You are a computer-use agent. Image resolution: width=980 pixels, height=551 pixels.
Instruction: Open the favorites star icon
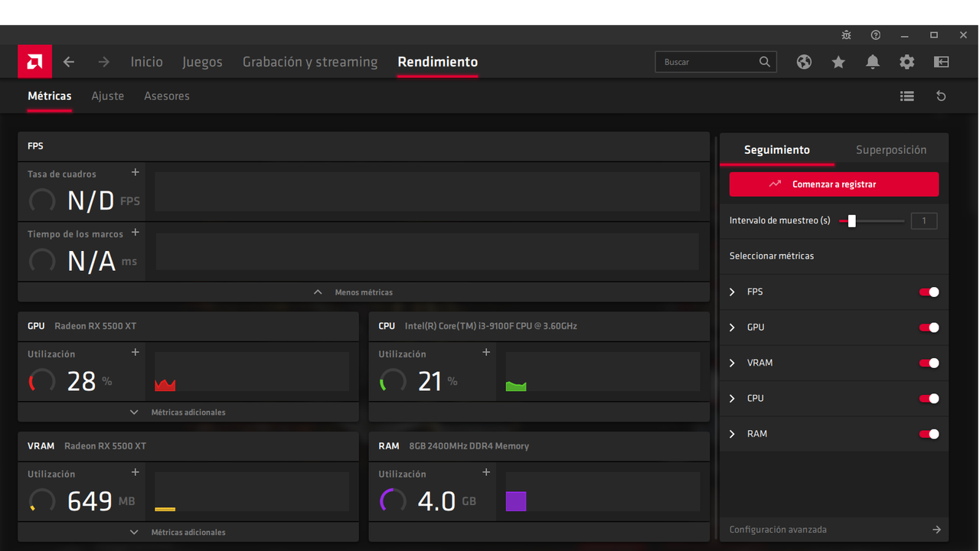[x=838, y=62]
